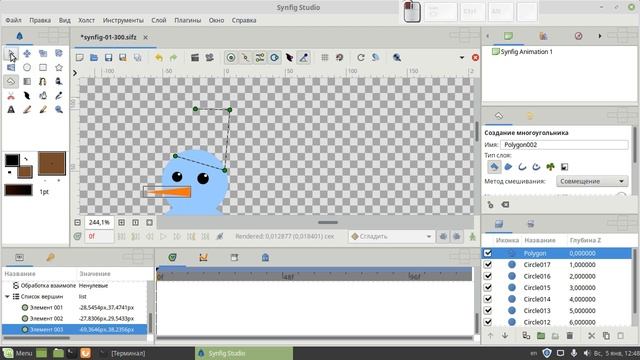Expand the canvas side arrow near ruler

tap(75, 73)
